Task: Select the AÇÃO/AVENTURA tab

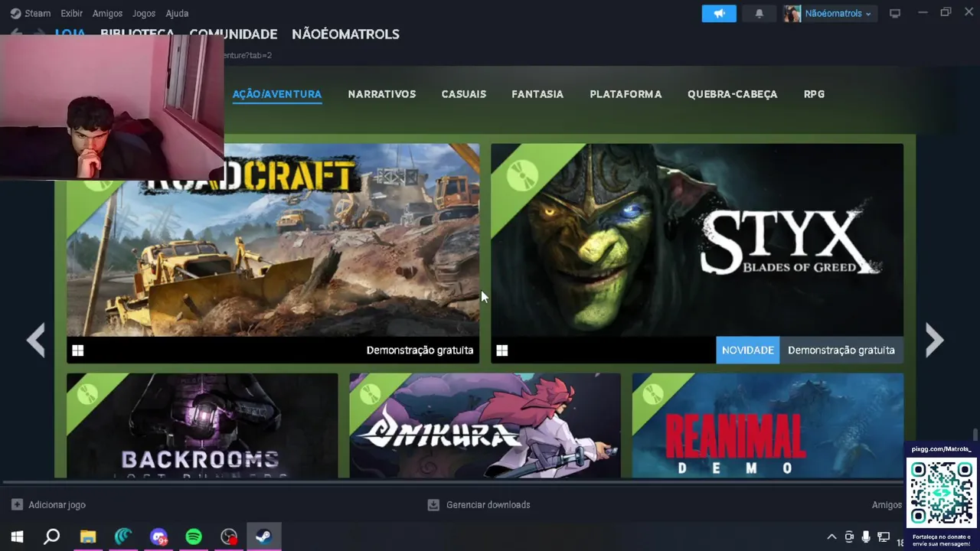Action: click(277, 94)
